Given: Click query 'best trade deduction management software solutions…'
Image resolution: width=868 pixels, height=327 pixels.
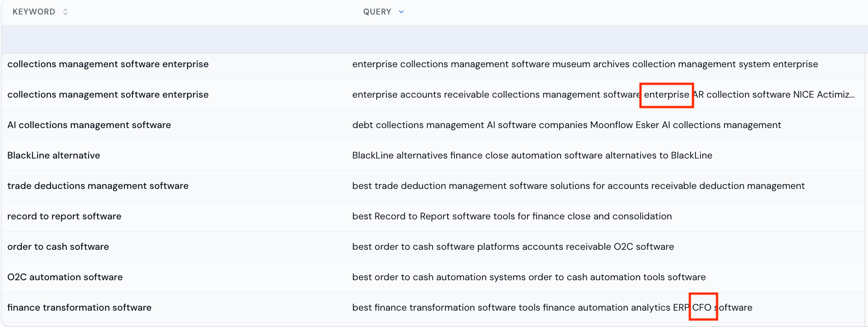Looking at the screenshot, I should click(578, 186).
